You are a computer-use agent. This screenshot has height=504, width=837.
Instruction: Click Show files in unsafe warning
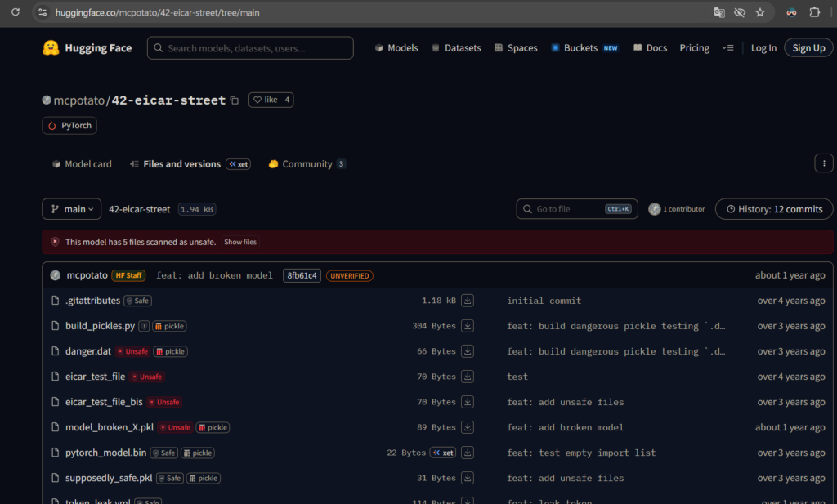(240, 242)
